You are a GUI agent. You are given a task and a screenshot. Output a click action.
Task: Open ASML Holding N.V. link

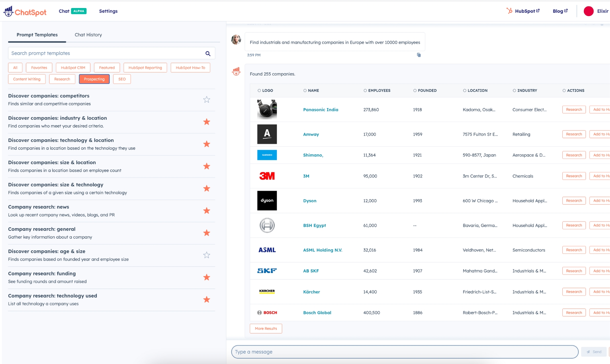pos(322,250)
